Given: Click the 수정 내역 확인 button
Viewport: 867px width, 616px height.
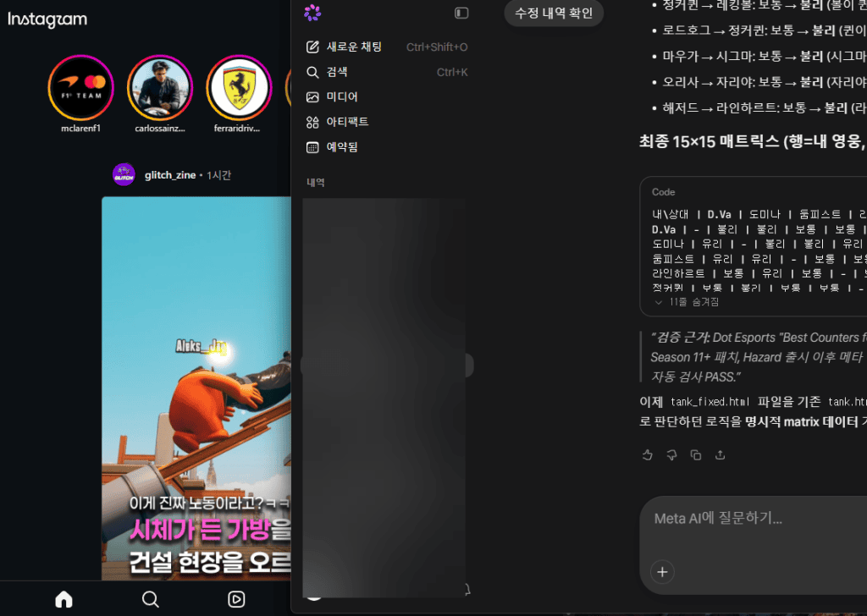Looking at the screenshot, I should (x=554, y=14).
